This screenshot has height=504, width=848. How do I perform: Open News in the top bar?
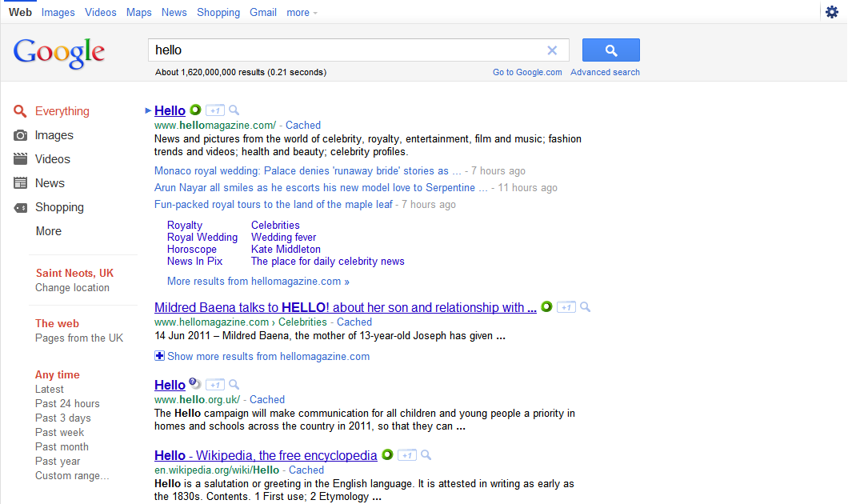click(174, 13)
